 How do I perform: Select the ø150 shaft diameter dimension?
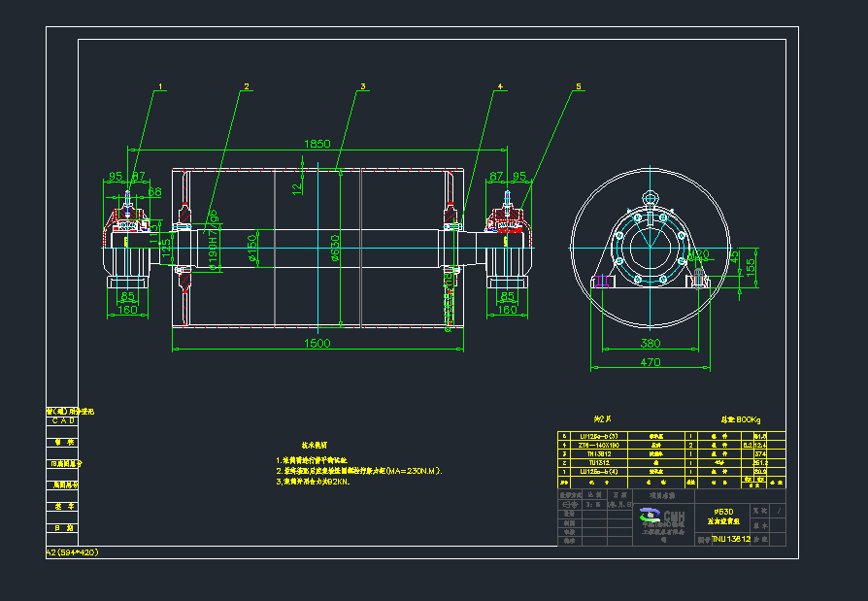250,246
